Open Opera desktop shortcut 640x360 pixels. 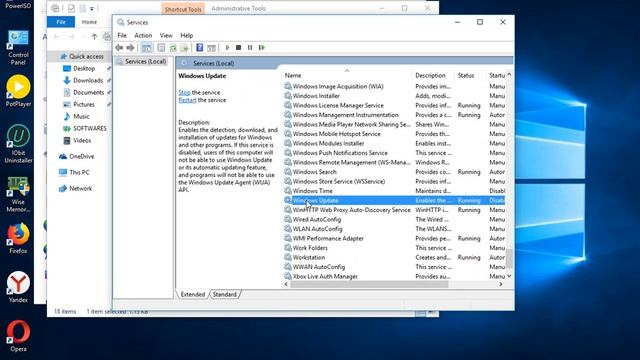click(x=18, y=336)
